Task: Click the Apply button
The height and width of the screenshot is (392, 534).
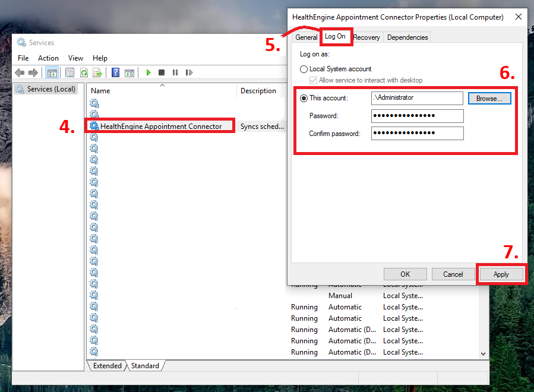Action: (x=501, y=274)
